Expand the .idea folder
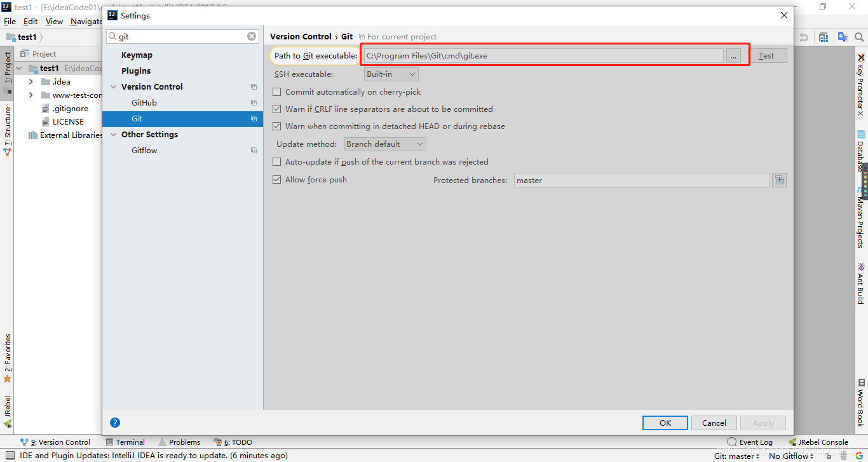The width and height of the screenshot is (868, 462). [31, 82]
